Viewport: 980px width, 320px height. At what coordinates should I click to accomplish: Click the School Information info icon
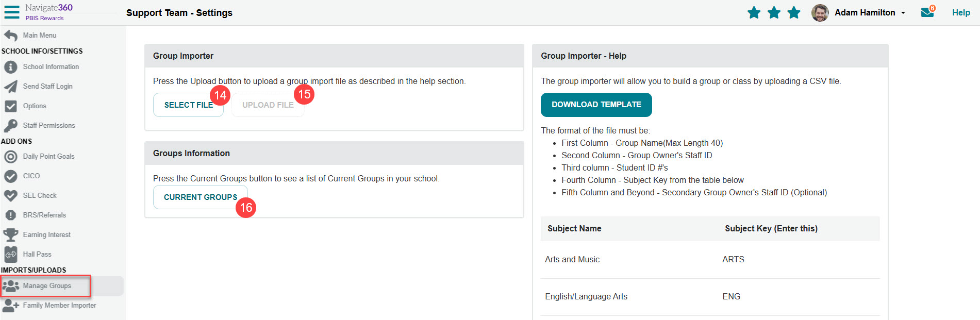(10, 67)
